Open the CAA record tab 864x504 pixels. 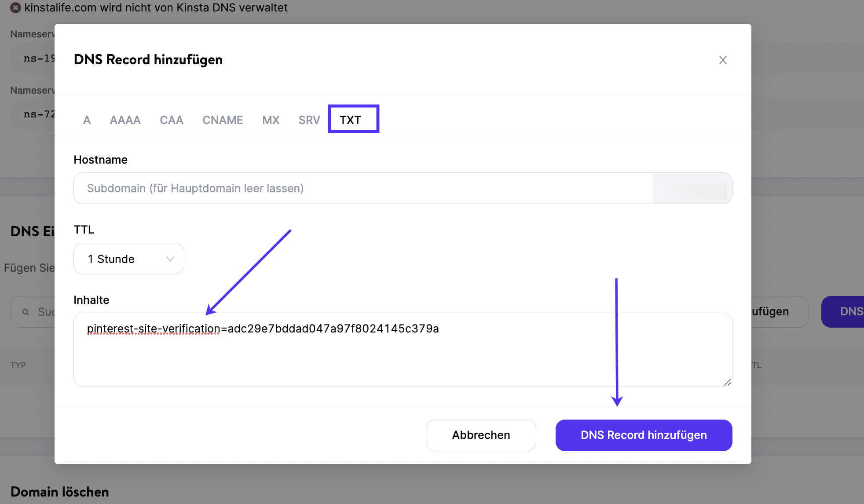click(171, 120)
